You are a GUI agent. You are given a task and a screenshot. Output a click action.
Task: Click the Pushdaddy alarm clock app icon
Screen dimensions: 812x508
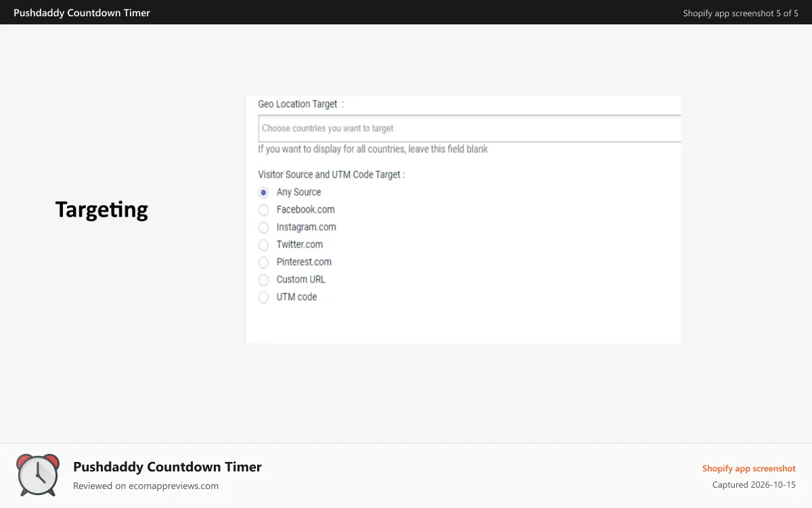tap(38, 475)
